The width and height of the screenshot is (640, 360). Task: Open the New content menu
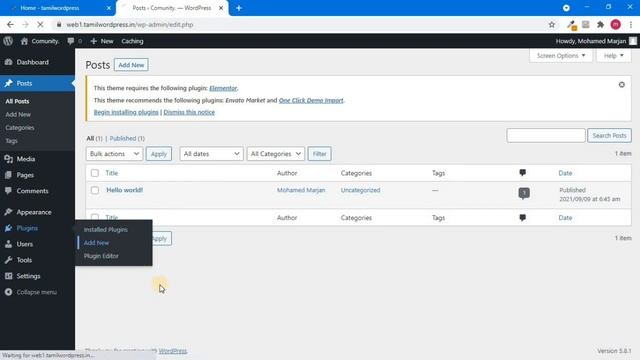click(x=102, y=41)
